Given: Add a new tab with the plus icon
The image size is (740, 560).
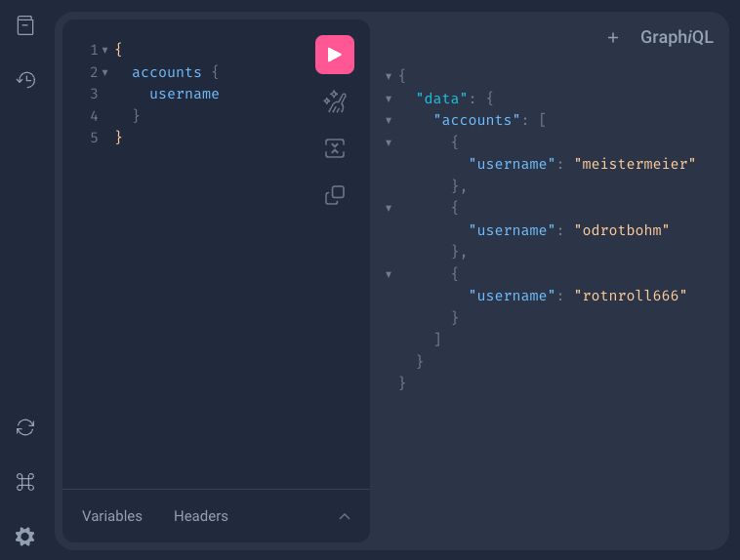Looking at the screenshot, I should pyautogui.click(x=612, y=38).
